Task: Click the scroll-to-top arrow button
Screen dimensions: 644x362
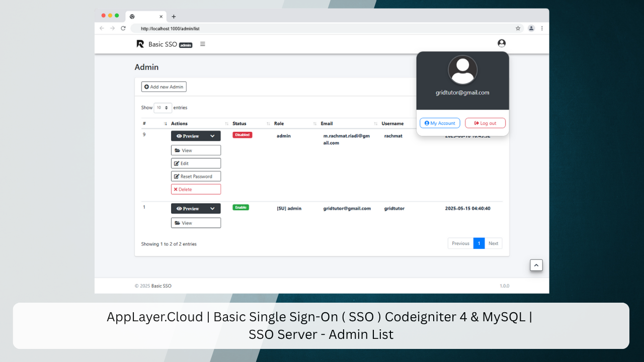Action: (536, 265)
